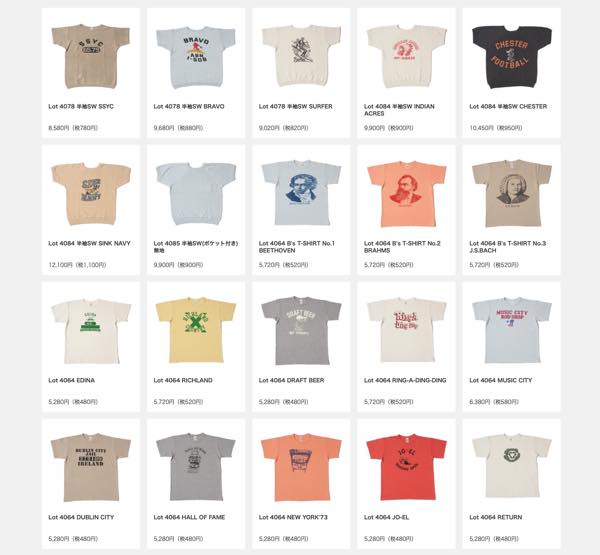
Task: View the red JO-EL T-shirt thumbnail
Action: point(406,467)
